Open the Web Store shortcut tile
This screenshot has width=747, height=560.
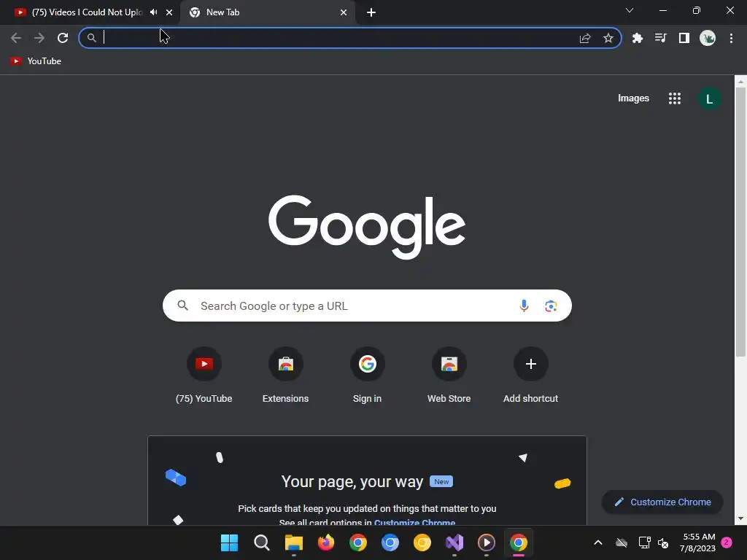click(449, 376)
